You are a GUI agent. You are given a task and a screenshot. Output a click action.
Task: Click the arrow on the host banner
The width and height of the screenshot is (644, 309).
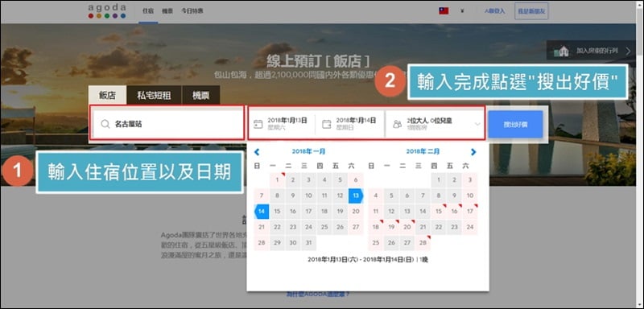coord(628,51)
